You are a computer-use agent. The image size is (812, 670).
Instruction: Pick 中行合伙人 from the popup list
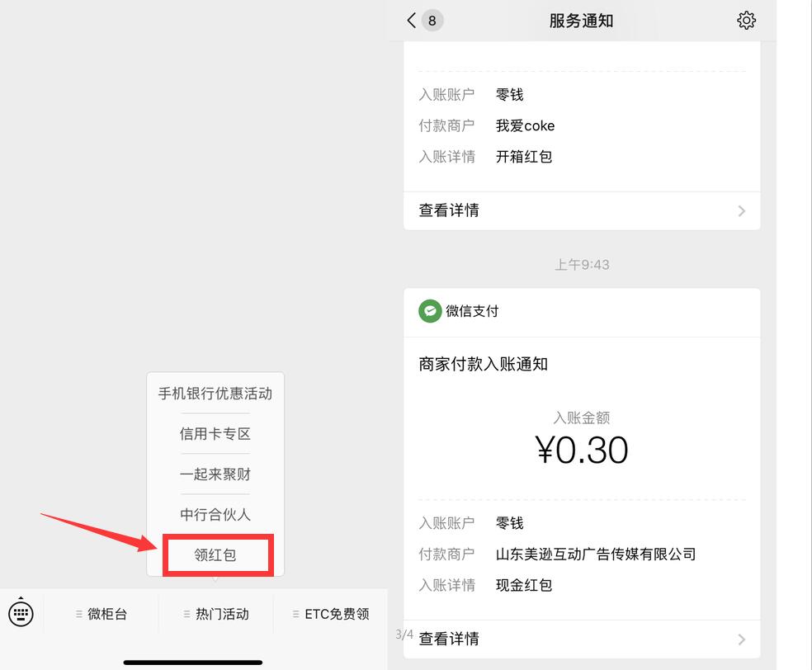tap(215, 515)
